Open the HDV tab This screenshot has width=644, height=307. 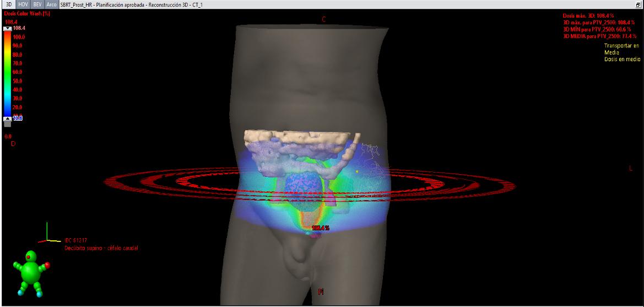pos(23,4)
